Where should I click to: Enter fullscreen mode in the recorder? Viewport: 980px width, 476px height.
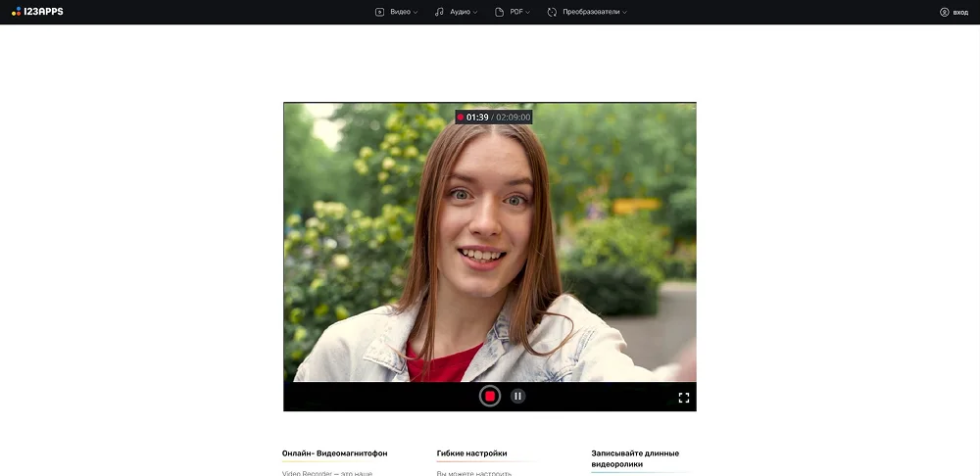coord(684,398)
